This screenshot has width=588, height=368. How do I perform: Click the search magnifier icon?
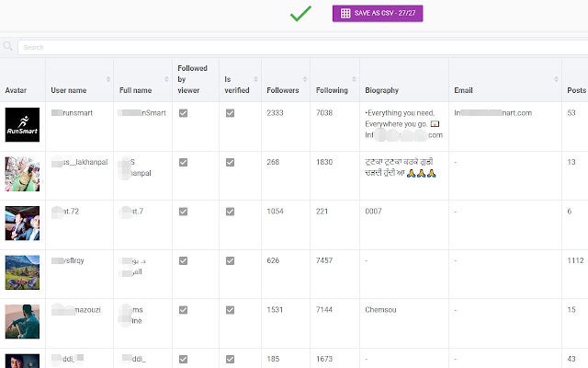click(8, 47)
